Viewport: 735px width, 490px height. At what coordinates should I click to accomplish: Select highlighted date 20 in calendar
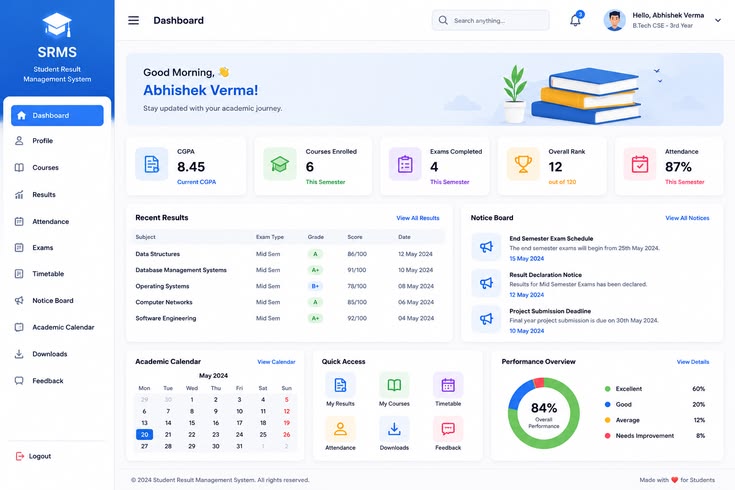[x=144, y=435]
